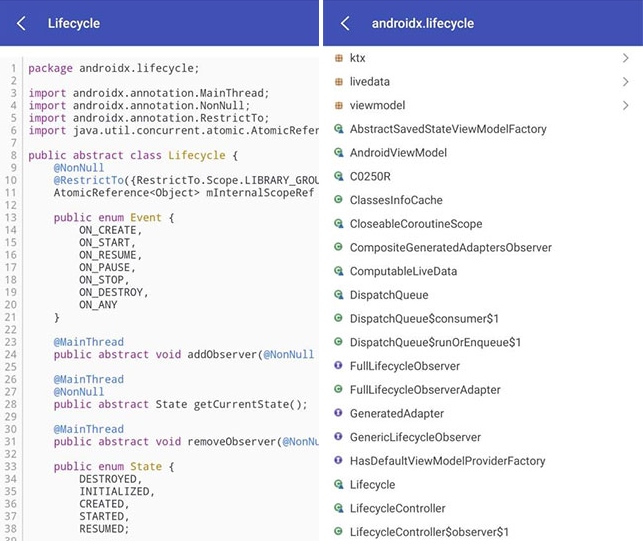Tap back arrow in Lifecycle header
The width and height of the screenshot is (643, 547).
[x=22, y=23]
